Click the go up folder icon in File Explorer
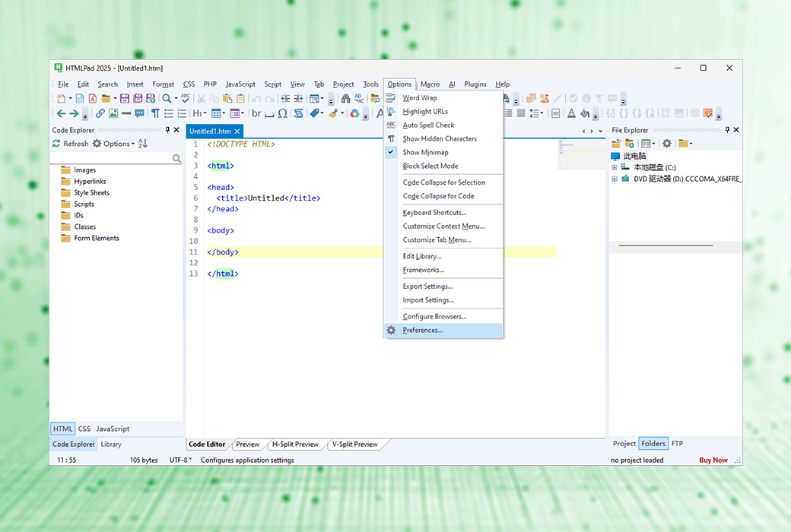 (x=616, y=144)
